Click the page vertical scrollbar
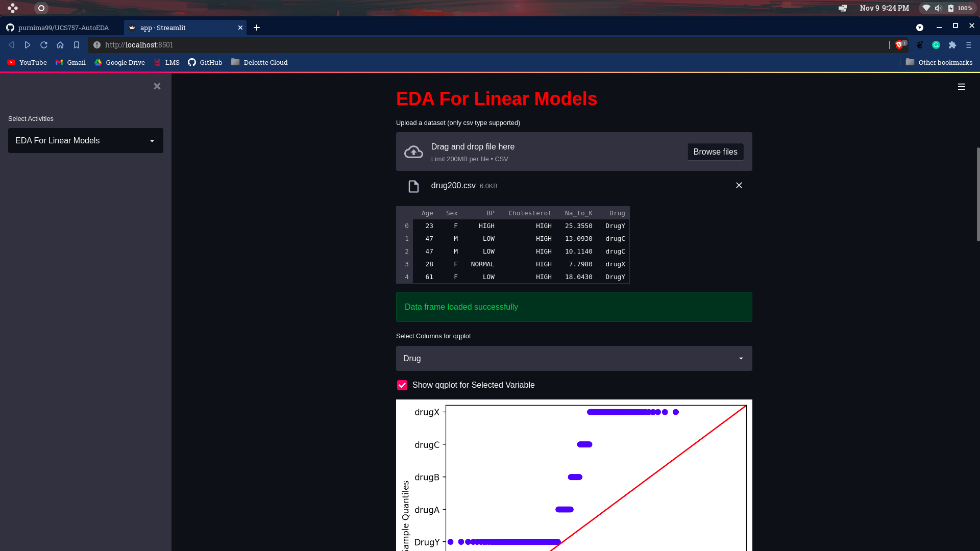The height and width of the screenshot is (551, 980). coord(977,194)
